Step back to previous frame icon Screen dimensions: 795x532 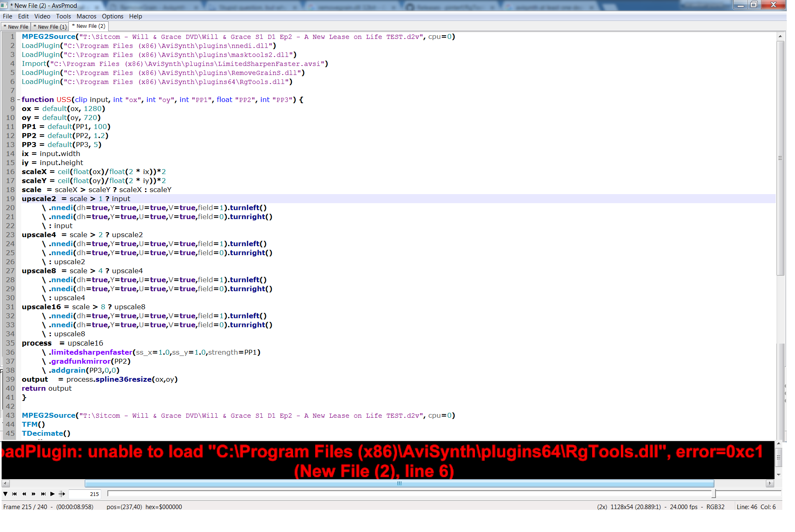(24, 494)
